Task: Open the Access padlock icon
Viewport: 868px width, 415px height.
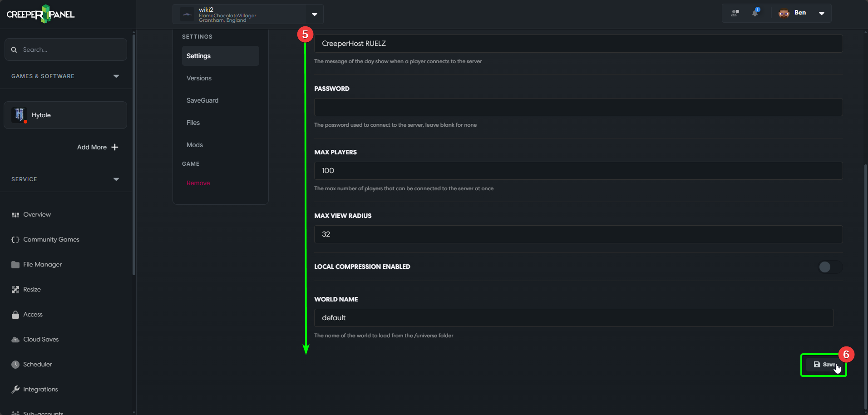Action: (15, 314)
